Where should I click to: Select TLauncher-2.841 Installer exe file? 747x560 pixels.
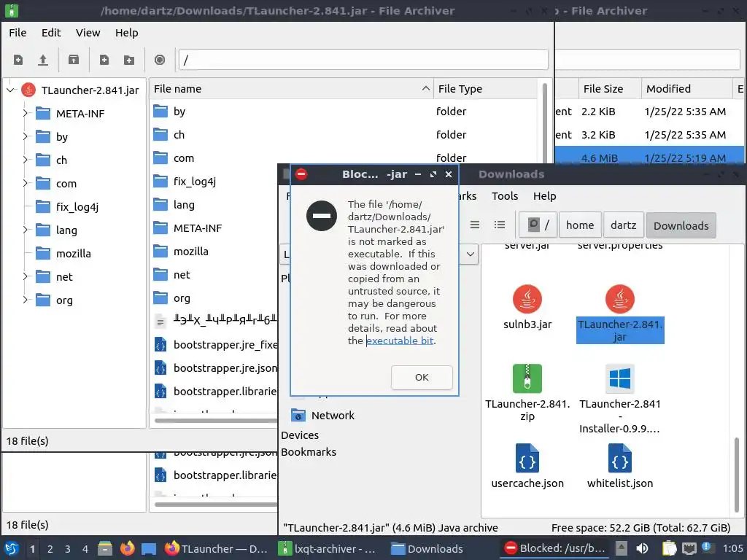click(x=620, y=399)
